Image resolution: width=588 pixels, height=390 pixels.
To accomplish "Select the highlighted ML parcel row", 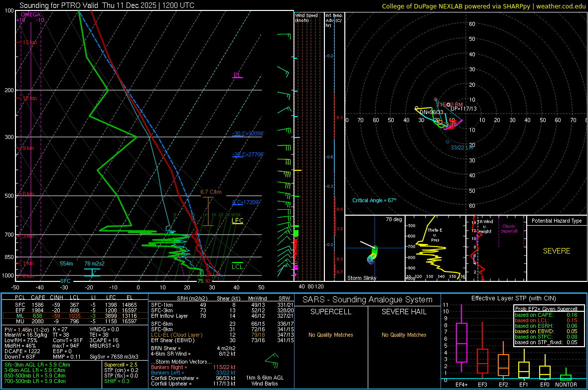I will coord(75,316).
